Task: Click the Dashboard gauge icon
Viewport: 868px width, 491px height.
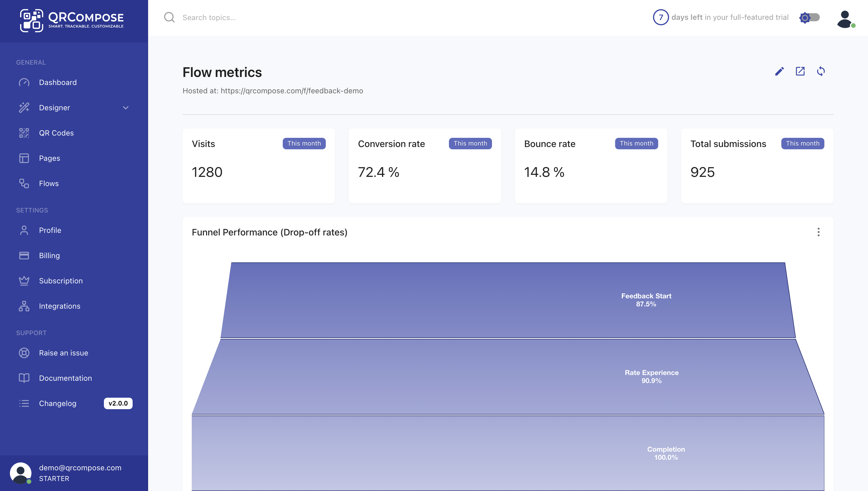Action: pyautogui.click(x=24, y=82)
